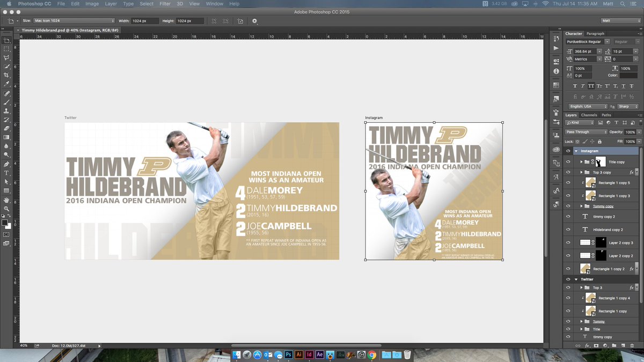Hide the timmy copy 2 layer
Screen dimensions: 644x362
coord(568,217)
